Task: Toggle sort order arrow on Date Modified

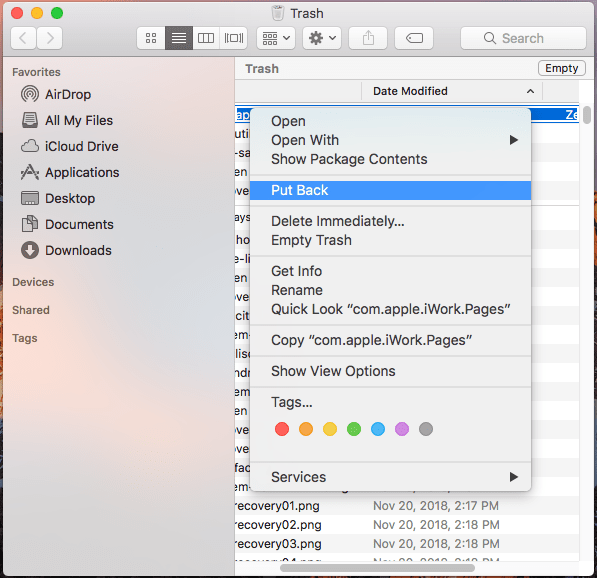Action: click(x=530, y=91)
